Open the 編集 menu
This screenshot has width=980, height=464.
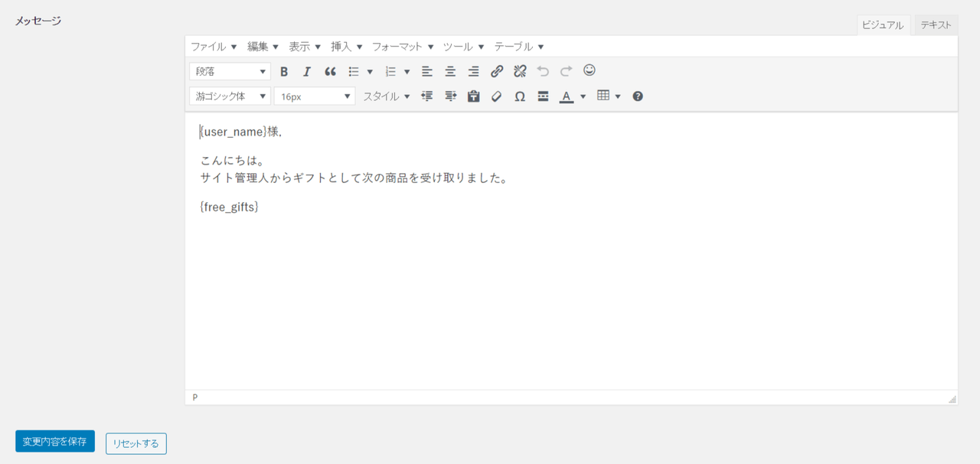tap(263, 47)
